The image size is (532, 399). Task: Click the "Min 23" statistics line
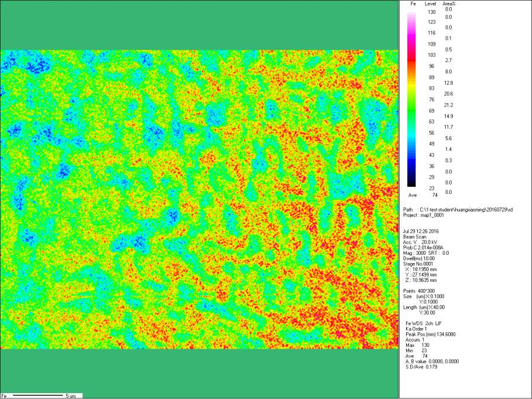click(416, 351)
